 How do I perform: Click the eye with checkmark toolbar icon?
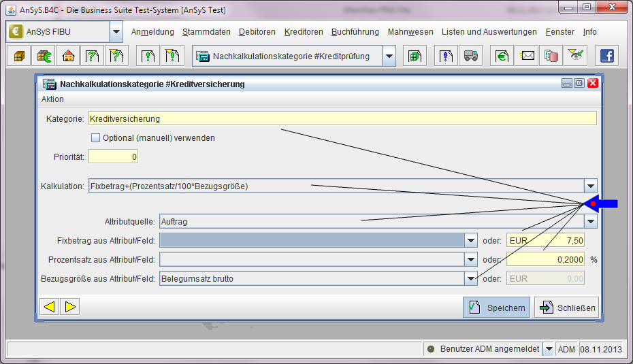tap(575, 56)
